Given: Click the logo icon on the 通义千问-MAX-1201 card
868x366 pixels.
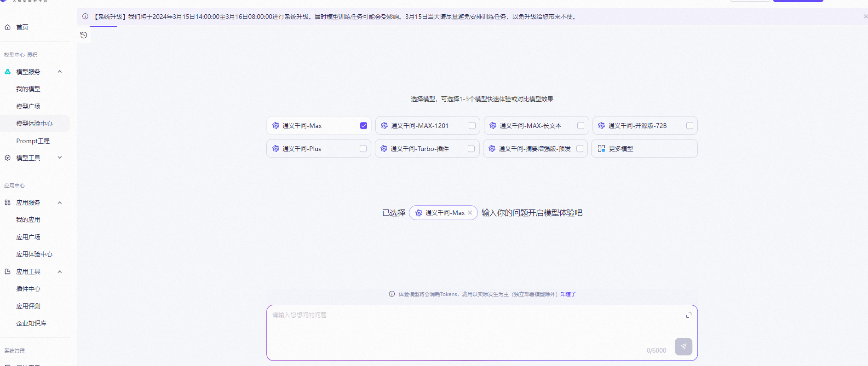Looking at the screenshot, I should click(x=385, y=126).
